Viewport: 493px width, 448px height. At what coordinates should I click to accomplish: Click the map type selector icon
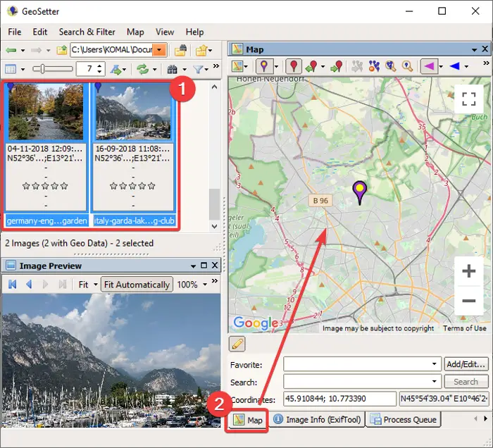(237, 66)
